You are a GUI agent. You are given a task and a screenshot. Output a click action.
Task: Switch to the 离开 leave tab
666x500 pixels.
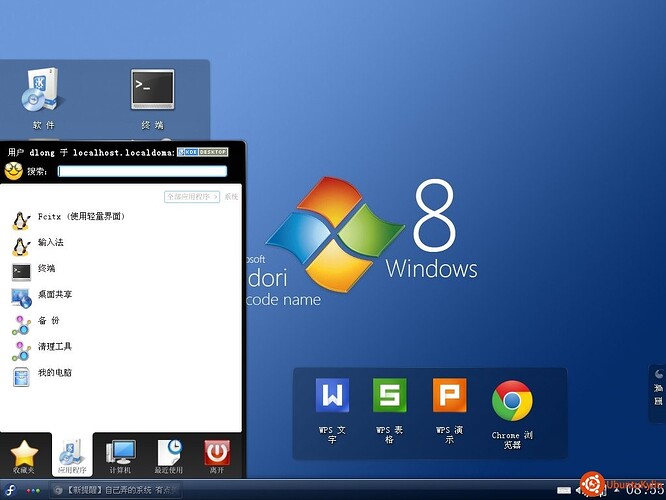point(217,456)
